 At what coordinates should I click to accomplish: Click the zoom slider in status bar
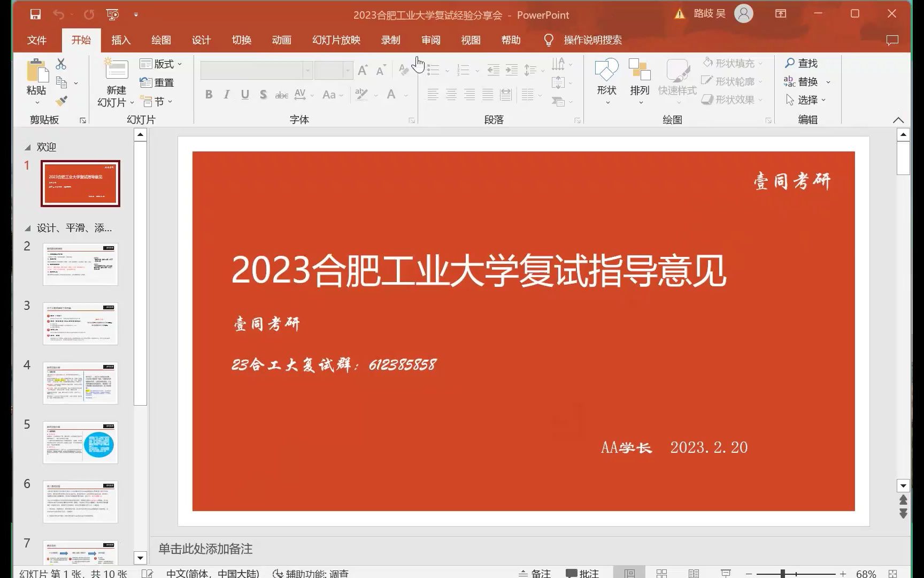(796, 574)
